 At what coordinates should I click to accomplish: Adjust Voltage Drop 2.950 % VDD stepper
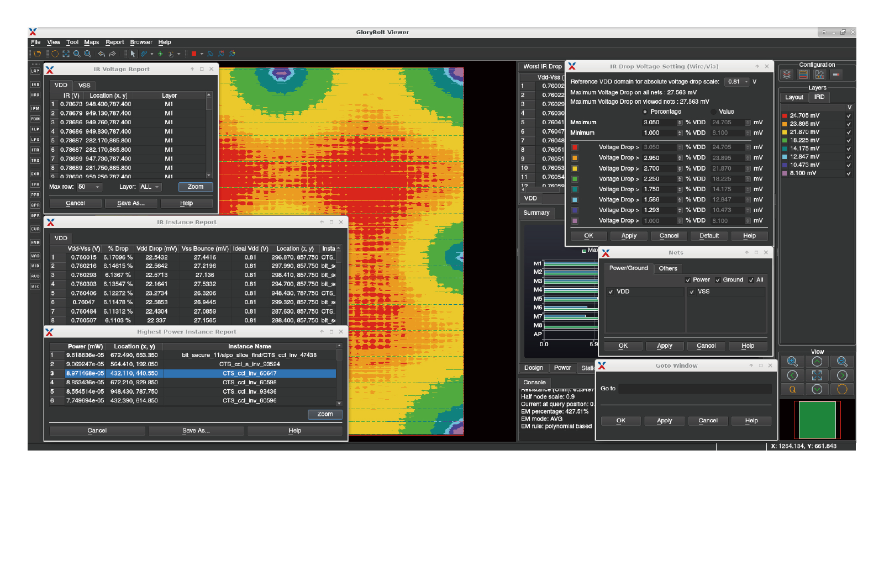click(680, 158)
